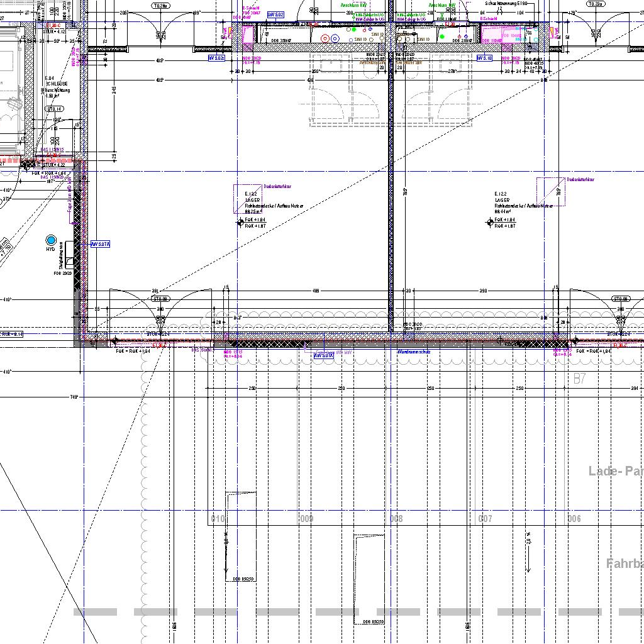Click the ST0.14 door tag
This screenshot has height=644, width=644.
tap(54, 109)
